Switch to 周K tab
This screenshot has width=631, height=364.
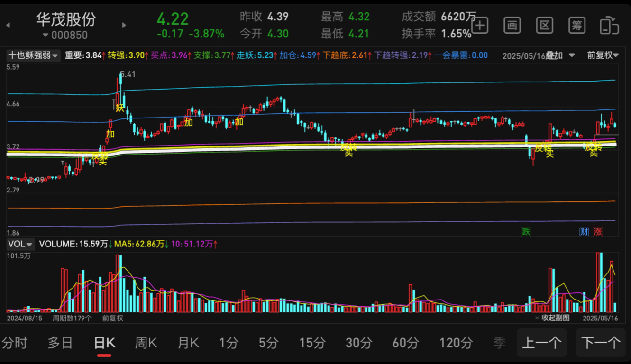point(146,342)
